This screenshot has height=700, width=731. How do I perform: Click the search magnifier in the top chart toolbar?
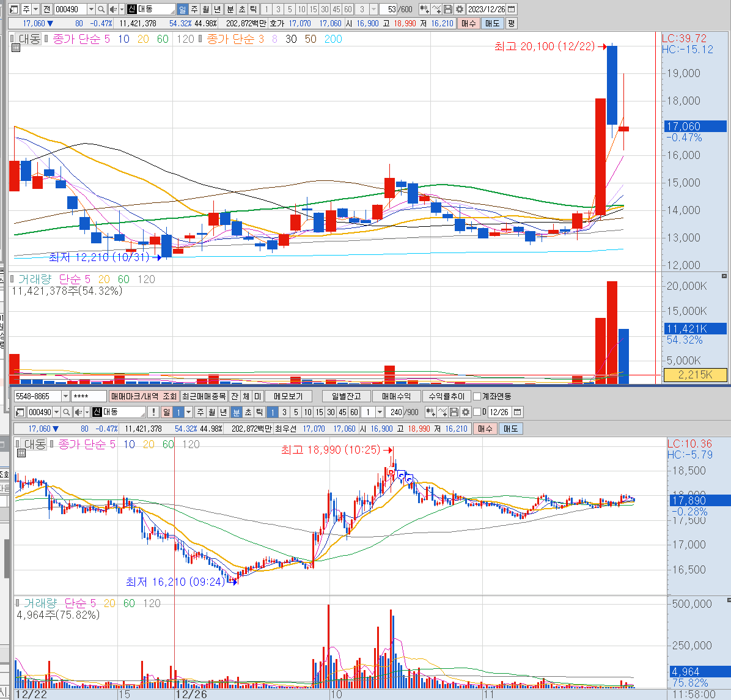(x=101, y=9)
